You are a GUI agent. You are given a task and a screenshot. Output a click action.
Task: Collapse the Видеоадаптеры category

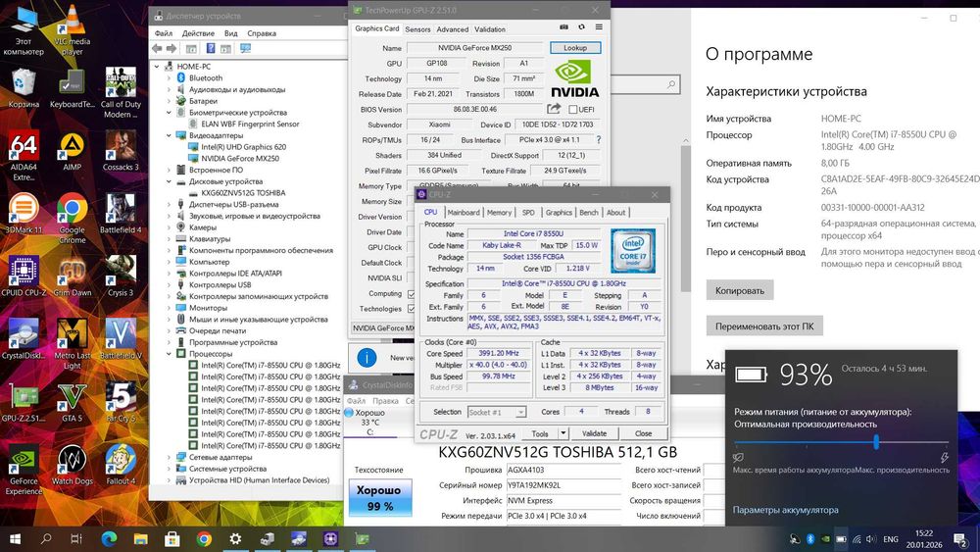[169, 135]
